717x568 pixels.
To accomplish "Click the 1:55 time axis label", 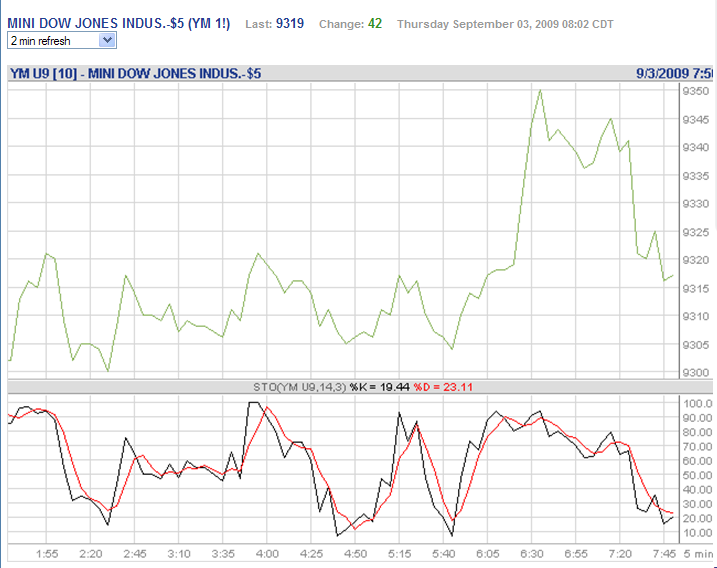I will (47, 554).
